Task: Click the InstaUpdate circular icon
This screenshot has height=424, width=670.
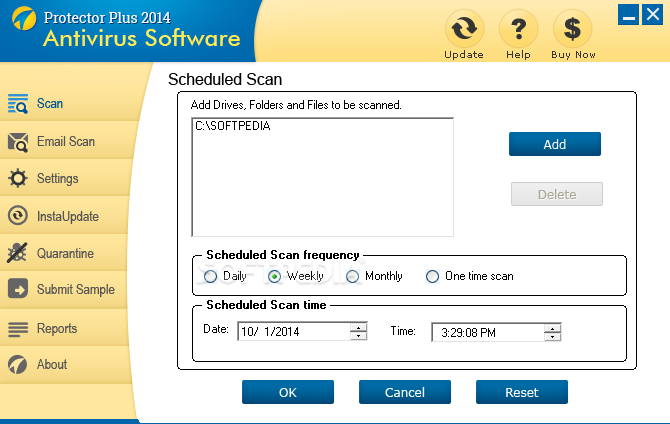Action: (18, 216)
